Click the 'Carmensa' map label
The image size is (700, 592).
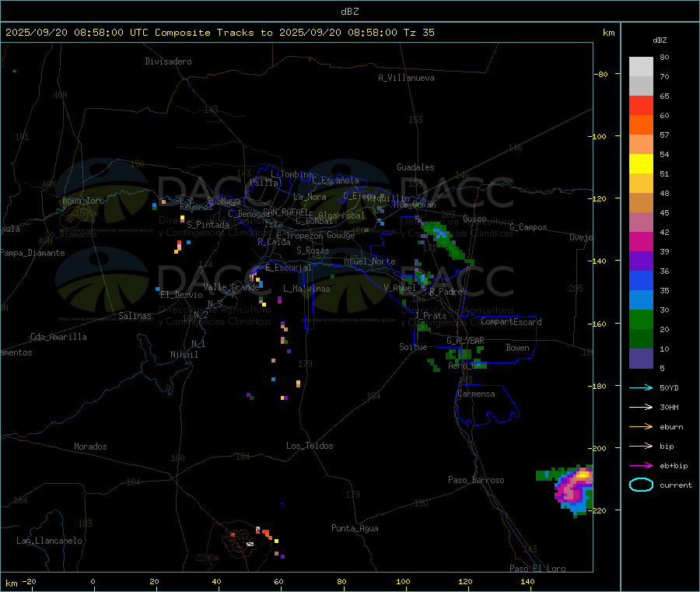click(x=476, y=394)
